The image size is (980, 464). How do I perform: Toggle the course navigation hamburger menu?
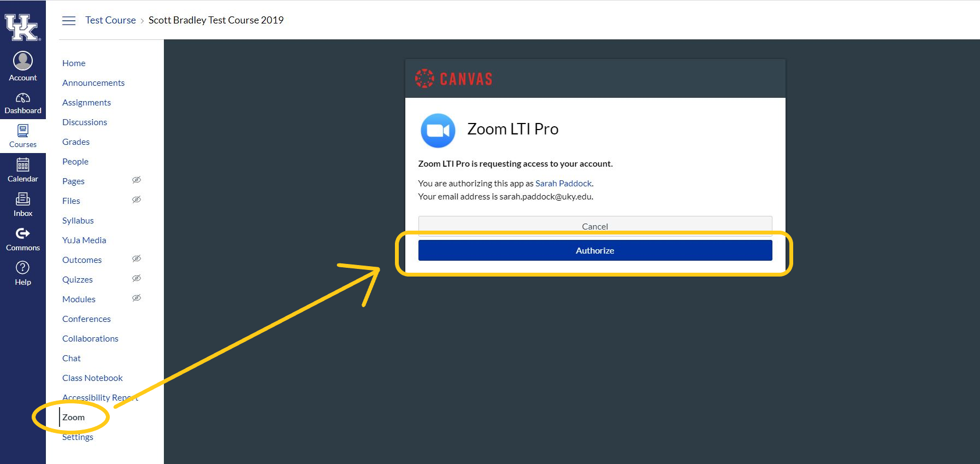(x=69, y=21)
